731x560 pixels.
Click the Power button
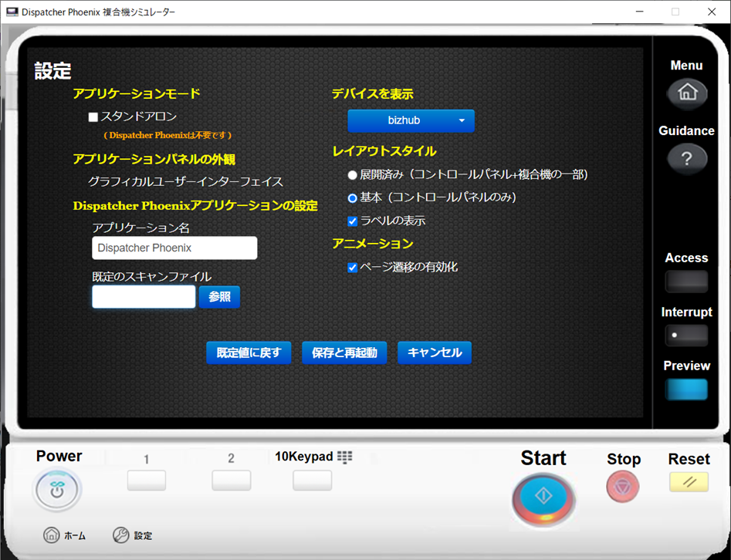click(x=57, y=490)
